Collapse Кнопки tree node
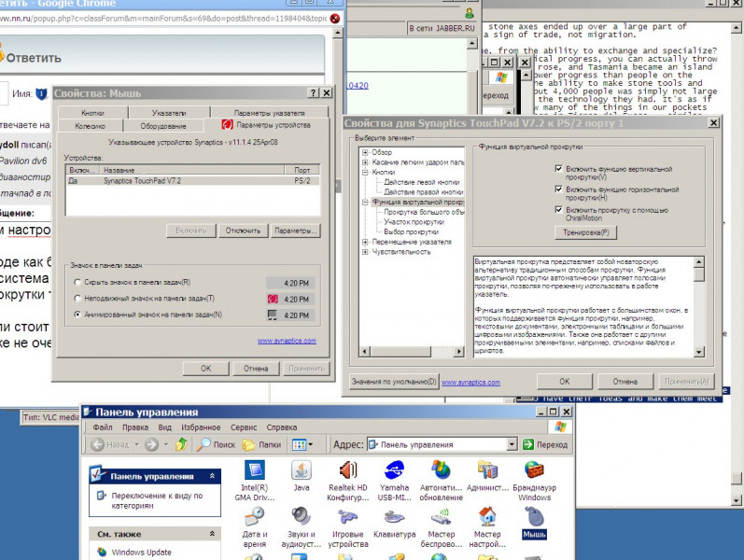The width and height of the screenshot is (744, 560). click(365, 173)
